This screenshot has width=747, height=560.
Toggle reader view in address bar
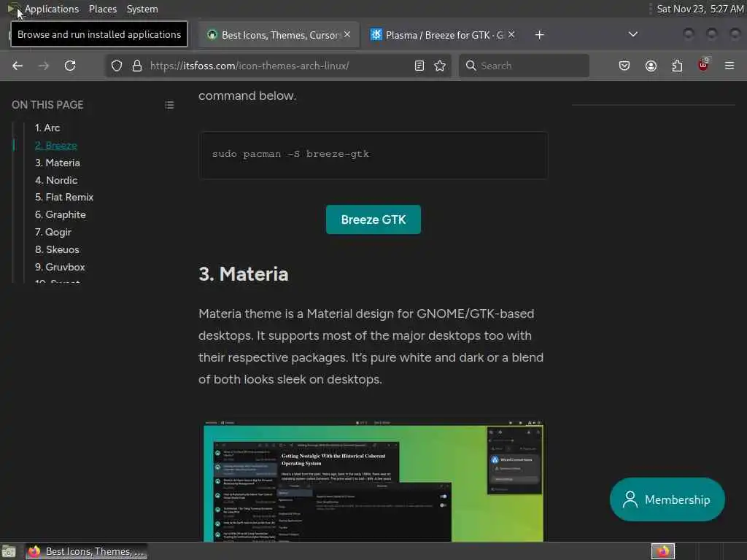pos(419,66)
